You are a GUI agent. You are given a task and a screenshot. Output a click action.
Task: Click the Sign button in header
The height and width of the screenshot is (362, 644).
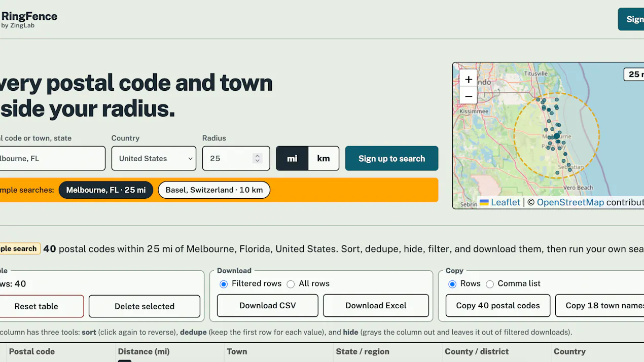pyautogui.click(x=631, y=19)
